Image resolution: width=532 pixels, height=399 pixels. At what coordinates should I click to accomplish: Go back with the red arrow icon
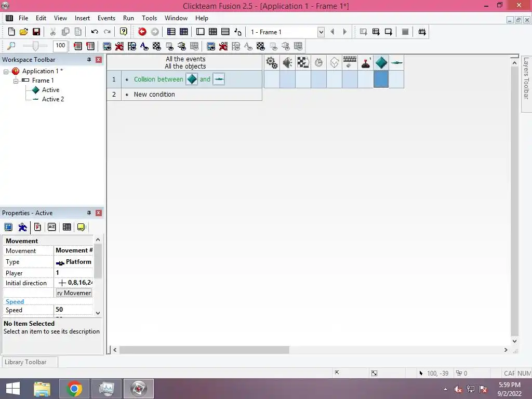tap(142, 32)
